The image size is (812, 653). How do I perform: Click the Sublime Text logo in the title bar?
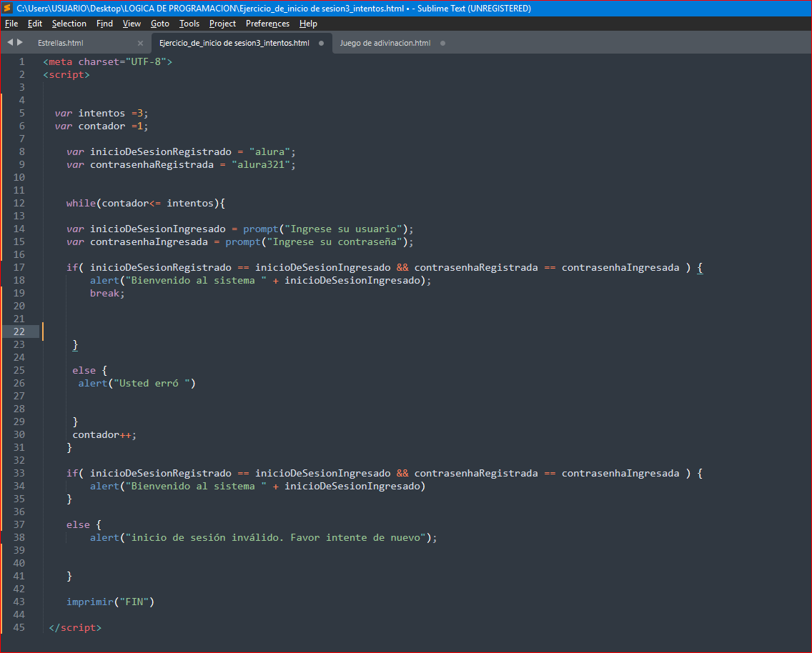[7, 9]
